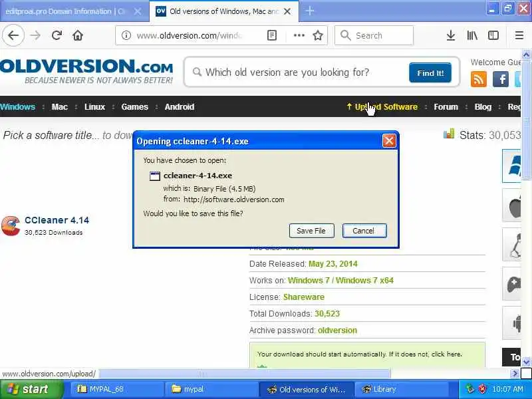The image size is (532, 399).
Task: Select the Android robot sidebar icon
Action: pos(511,323)
